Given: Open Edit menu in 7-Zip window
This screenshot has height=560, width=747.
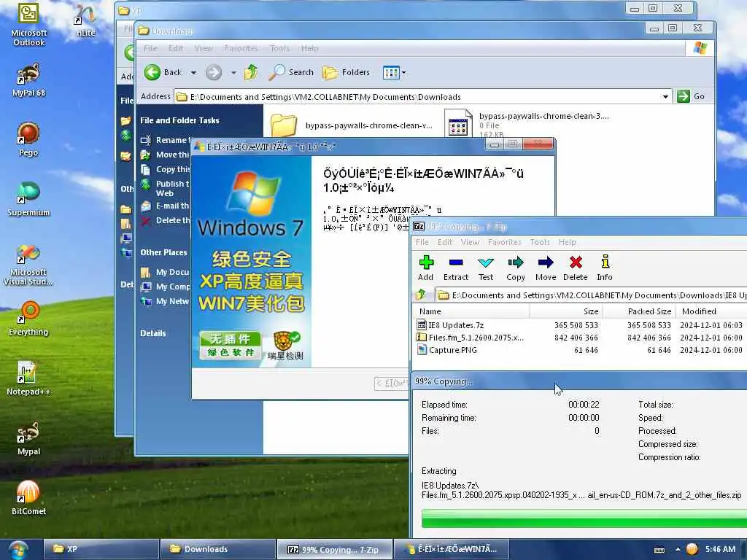Looking at the screenshot, I should pyautogui.click(x=445, y=242).
